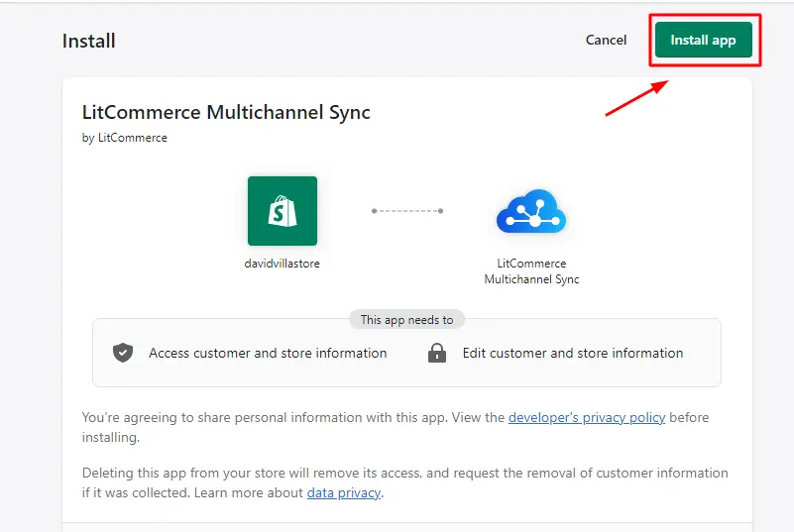Image resolution: width=794 pixels, height=532 pixels.
Task: Open the developer's privacy policy link
Action: click(587, 417)
